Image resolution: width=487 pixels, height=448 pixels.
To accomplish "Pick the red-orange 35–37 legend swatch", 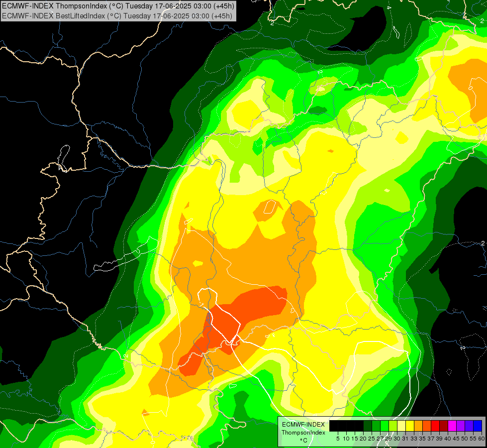I will click(x=427, y=426).
